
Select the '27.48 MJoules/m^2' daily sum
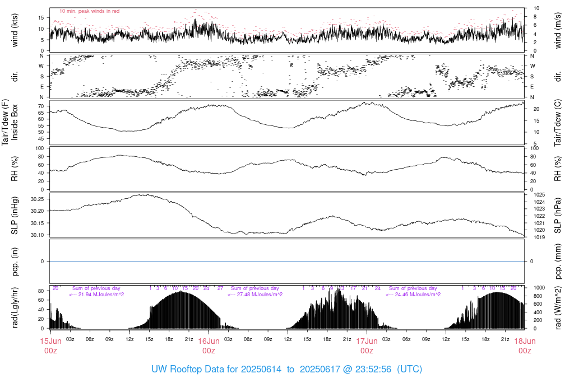pos(260,295)
